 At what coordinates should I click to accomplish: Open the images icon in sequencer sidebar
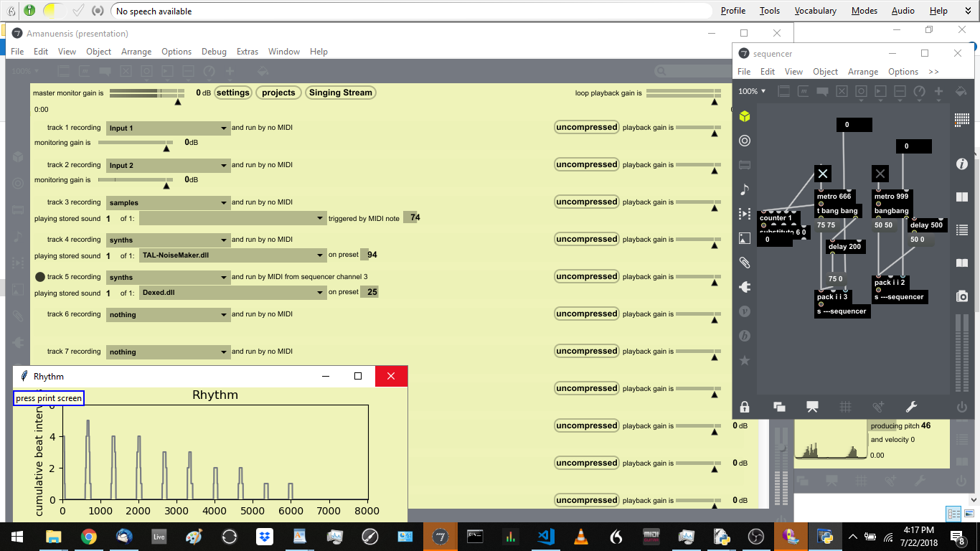(x=745, y=238)
